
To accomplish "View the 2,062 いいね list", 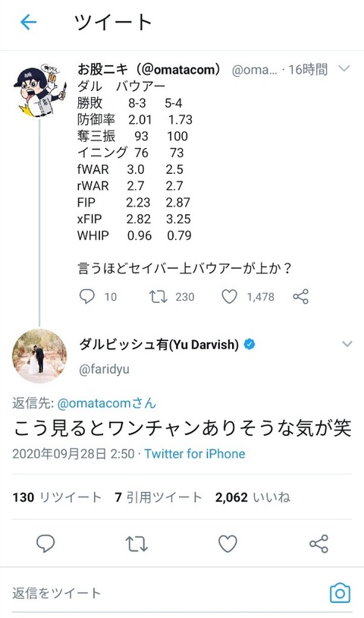I will [x=253, y=497].
